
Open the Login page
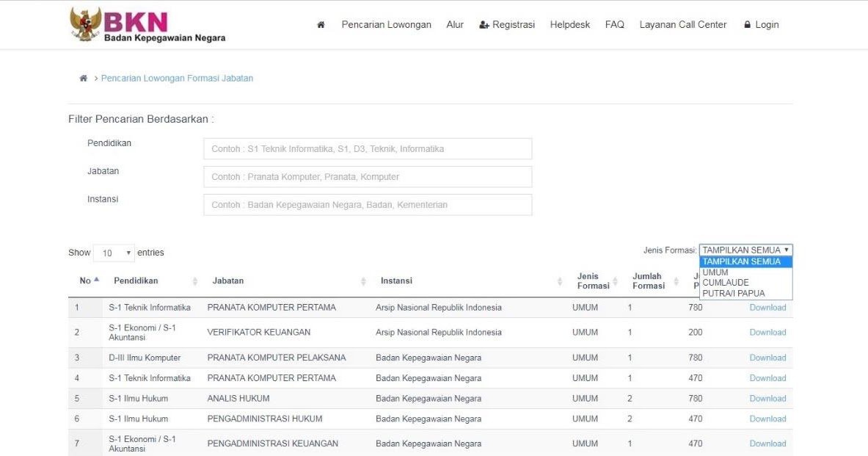coord(762,25)
